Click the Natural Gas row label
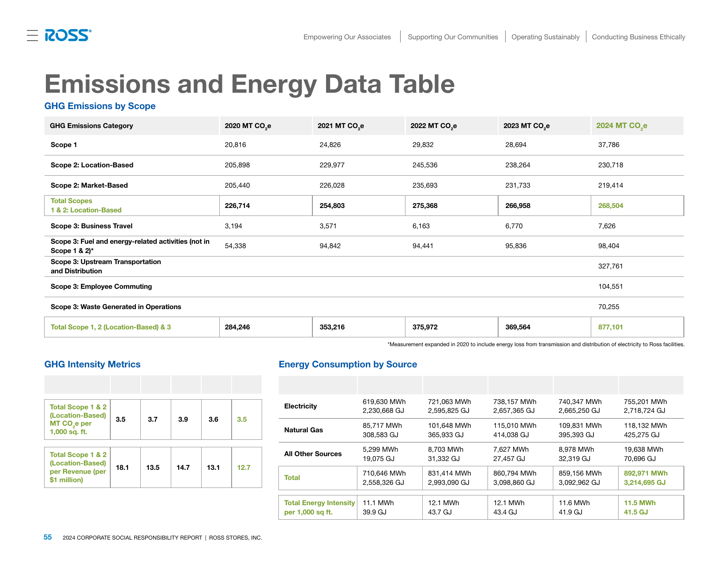The image size is (728, 563). [x=304, y=430]
